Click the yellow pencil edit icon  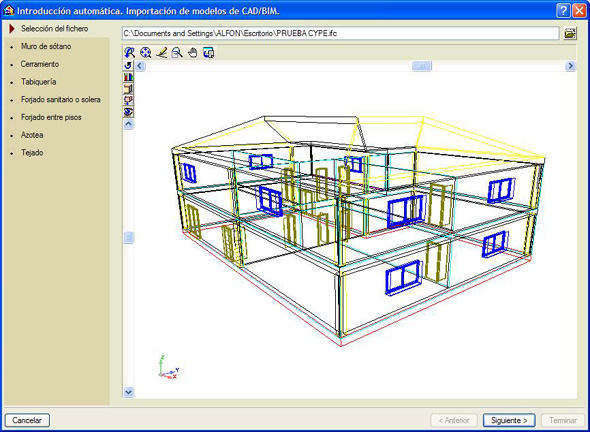161,53
